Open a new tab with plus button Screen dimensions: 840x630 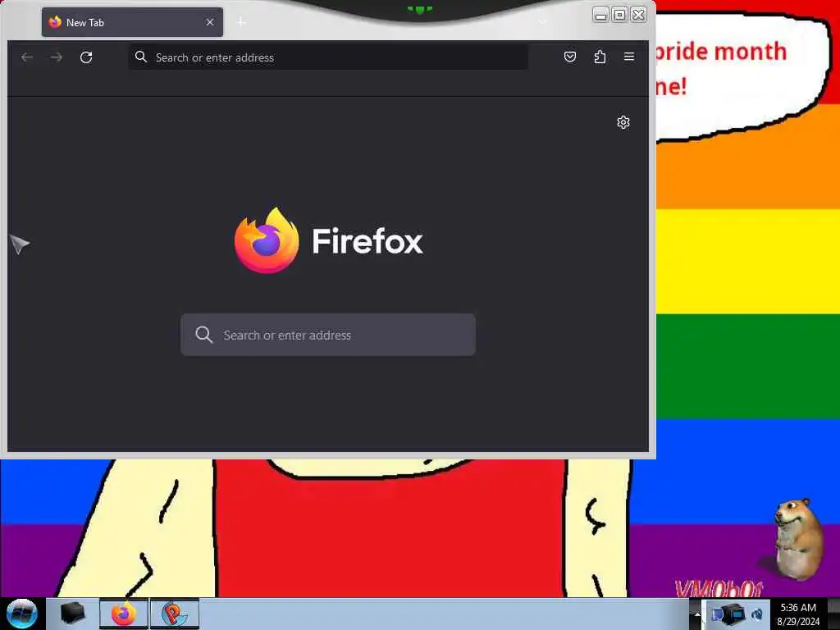tap(241, 22)
